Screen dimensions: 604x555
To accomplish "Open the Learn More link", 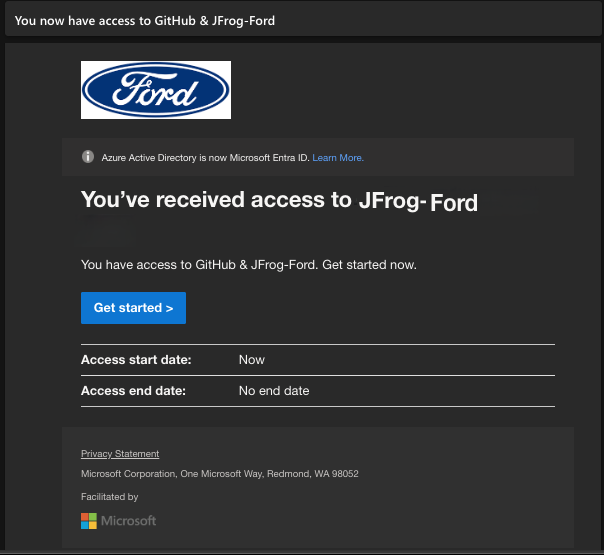I will [x=338, y=158].
